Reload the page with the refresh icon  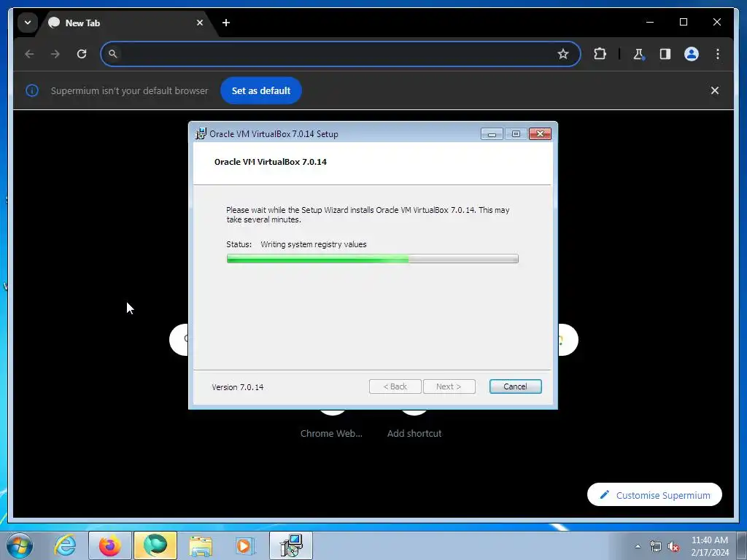(82, 54)
